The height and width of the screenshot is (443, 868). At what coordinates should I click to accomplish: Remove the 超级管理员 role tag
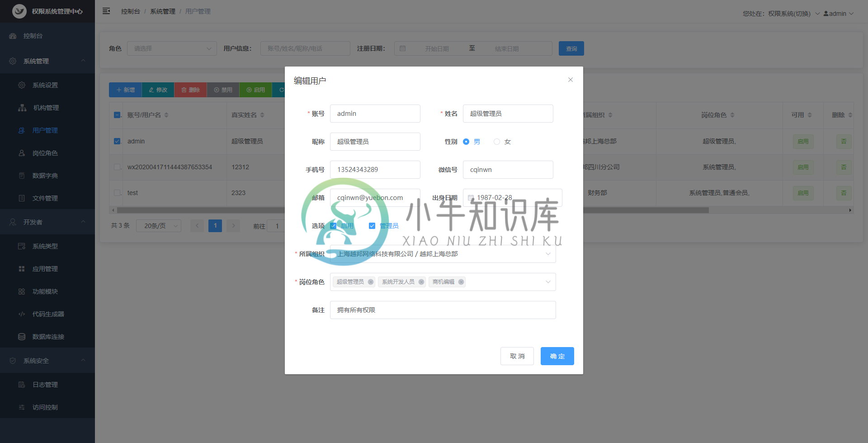371,282
